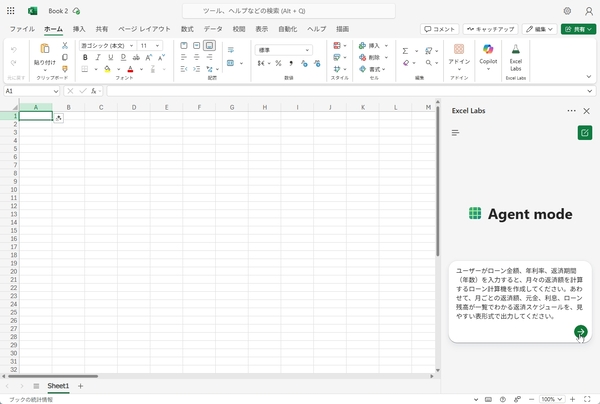Click the Copilot icon in the ribbon
This screenshot has height=404, width=600.
pos(488,54)
